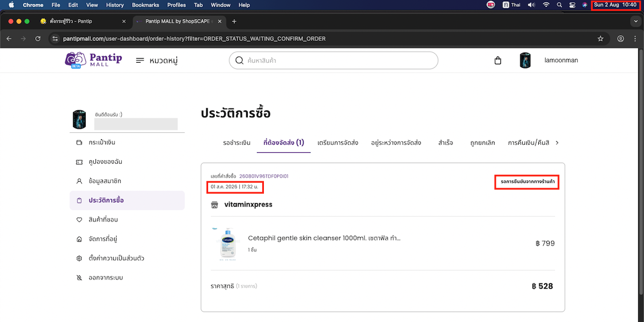Open Chrome three-dot menu
This screenshot has width=644, height=322.
[635, 39]
